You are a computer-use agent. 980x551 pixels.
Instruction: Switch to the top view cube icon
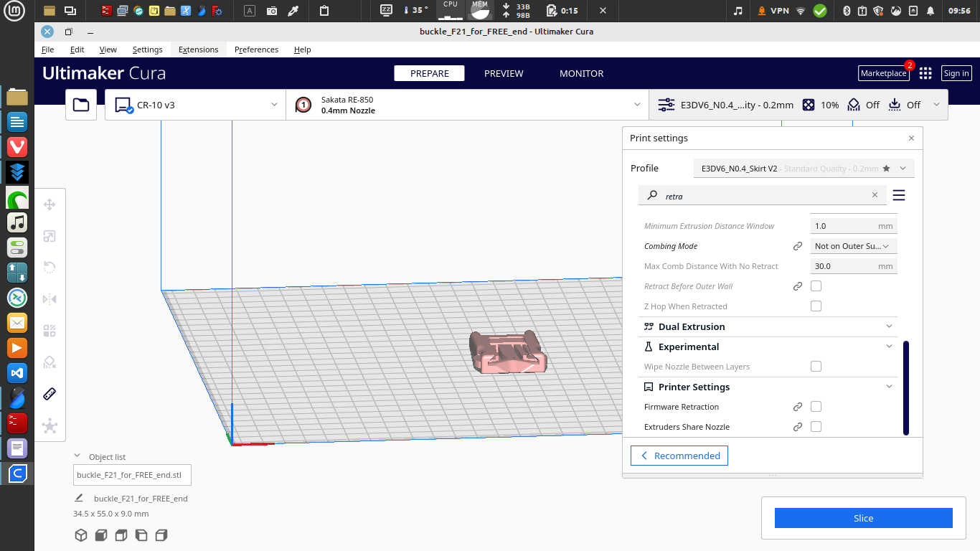121,535
